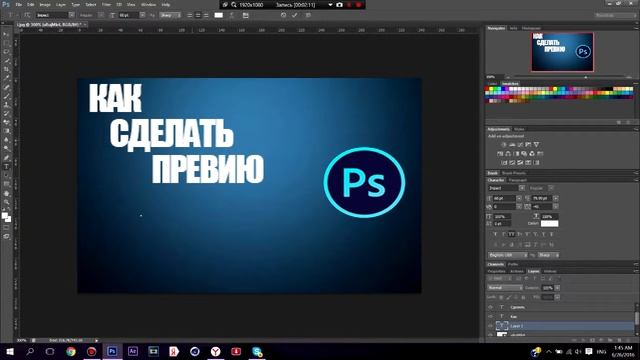Cancel current text edits
This screenshot has height=360, width=640.
283,15
